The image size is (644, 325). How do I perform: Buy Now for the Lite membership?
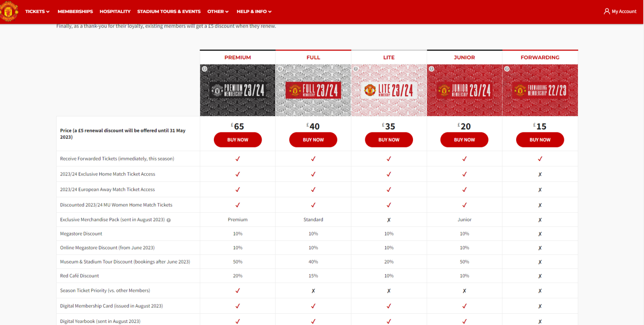(x=389, y=139)
